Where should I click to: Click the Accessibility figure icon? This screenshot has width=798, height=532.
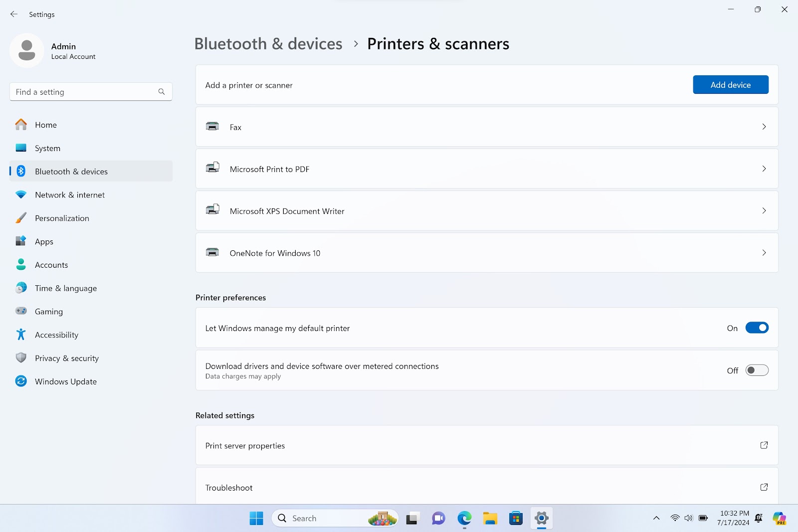click(x=21, y=335)
